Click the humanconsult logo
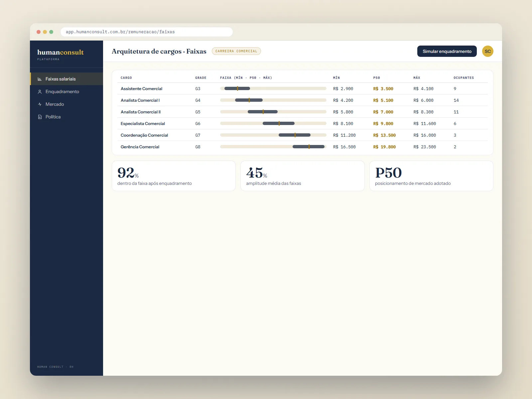Viewport: 532px width, 399px height. point(60,52)
